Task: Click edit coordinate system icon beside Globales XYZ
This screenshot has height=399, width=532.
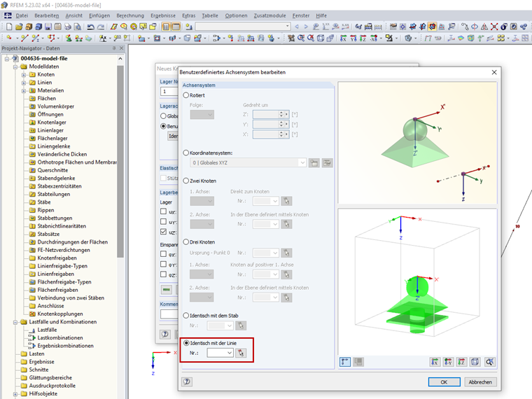Action: 327,163
